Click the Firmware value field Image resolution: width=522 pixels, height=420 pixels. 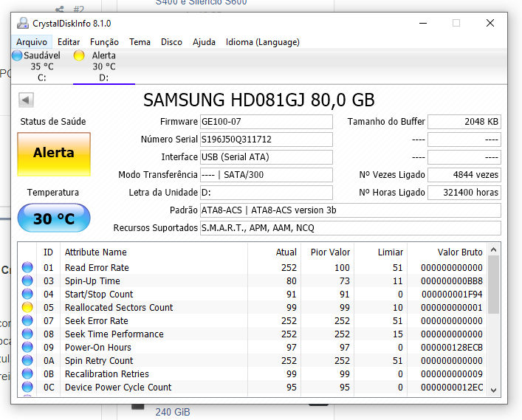coord(266,122)
